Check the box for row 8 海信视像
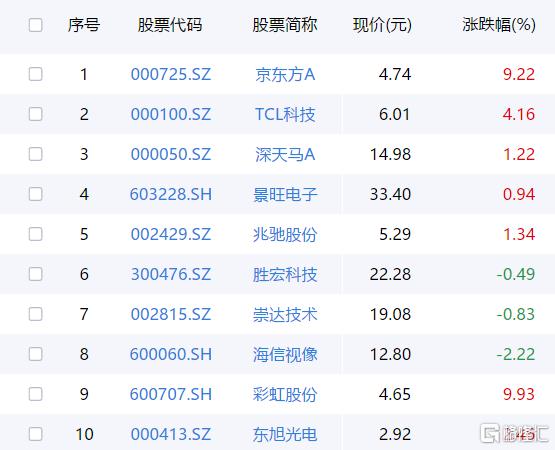The height and width of the screenshot is (450, 555). coord(35,354)
